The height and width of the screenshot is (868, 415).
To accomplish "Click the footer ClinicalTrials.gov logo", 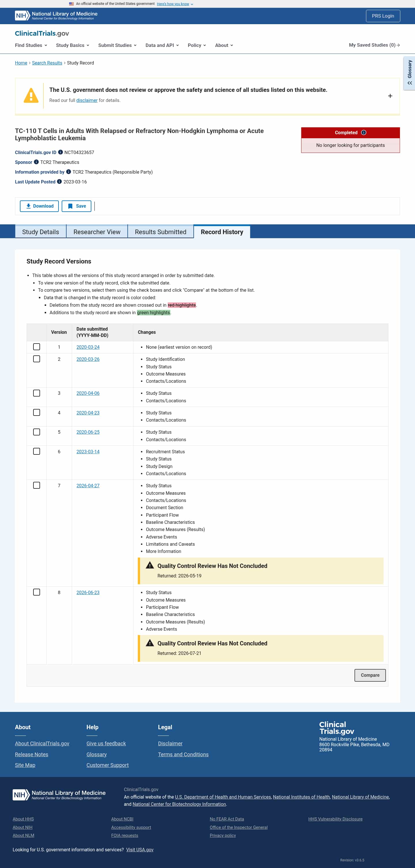I will (336, 728).
